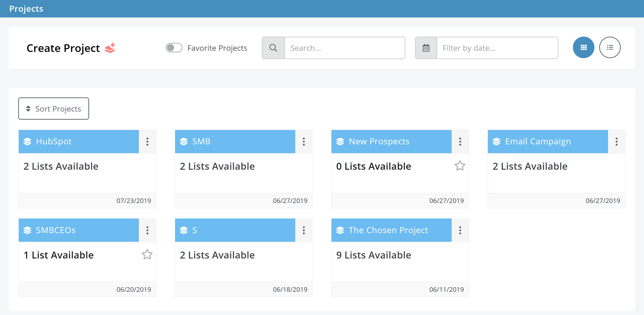Switch to list view

point(610,47)
